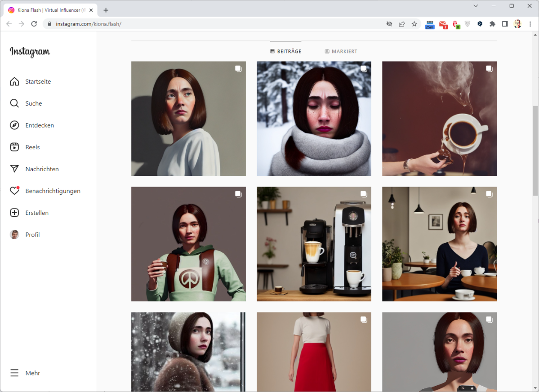Click the Erstellen plus icon

pyautogui.click(x=14, y=213)
